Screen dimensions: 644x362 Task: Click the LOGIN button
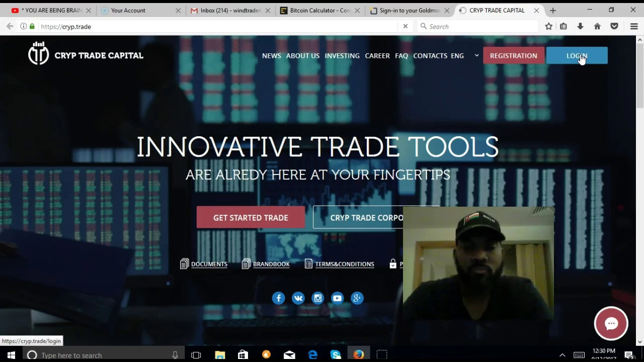point(577,56)
